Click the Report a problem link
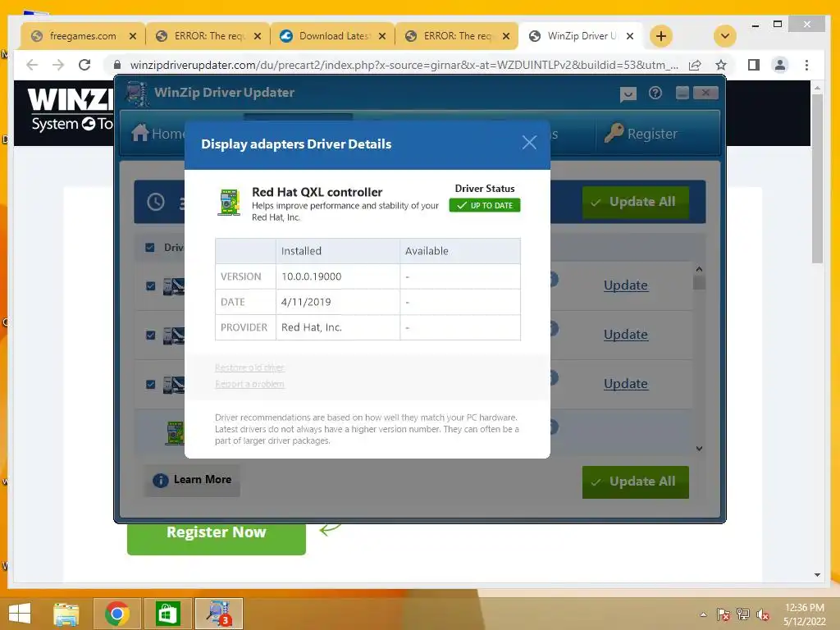The width and height of the screenshot is (840, 630). coord(249,384)
